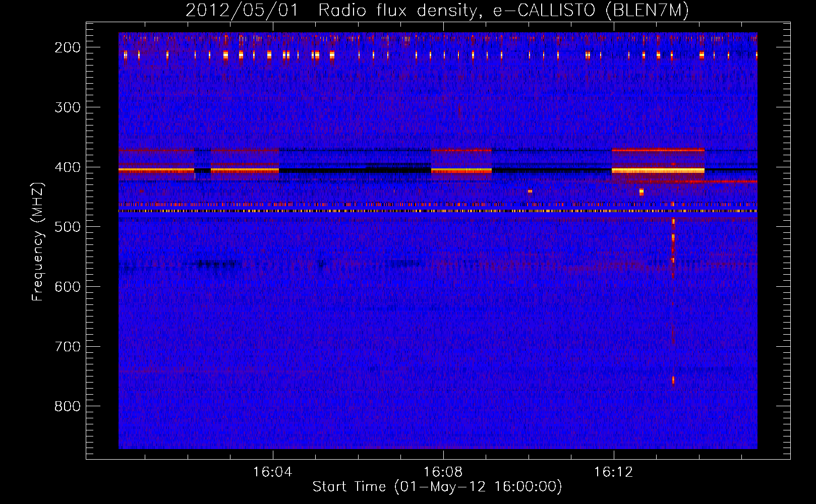Click the 600 frequency tick label
The height and width of the screenshot is (504, 816).
tap(67, 287)
